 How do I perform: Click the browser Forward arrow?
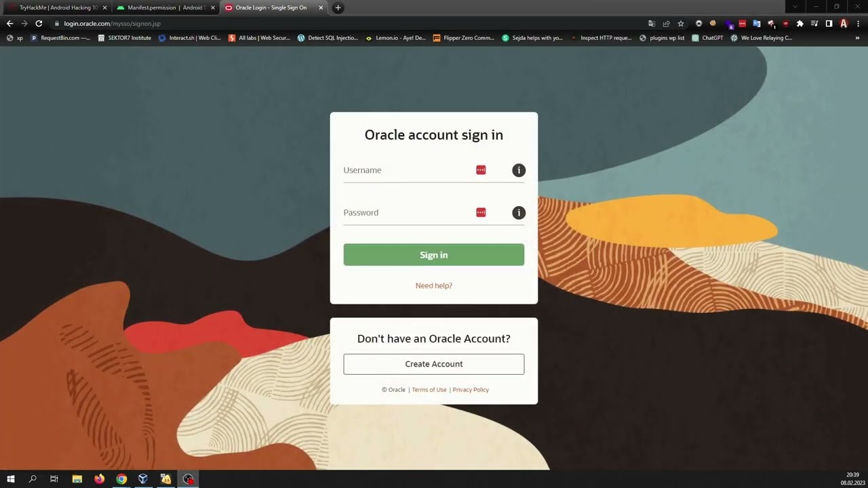pos(24,23)
